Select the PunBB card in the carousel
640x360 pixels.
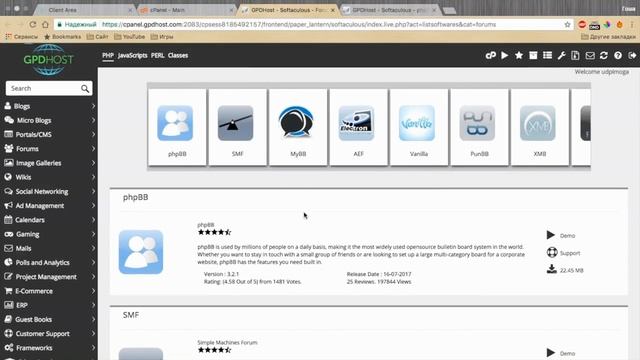coord(479,127)
